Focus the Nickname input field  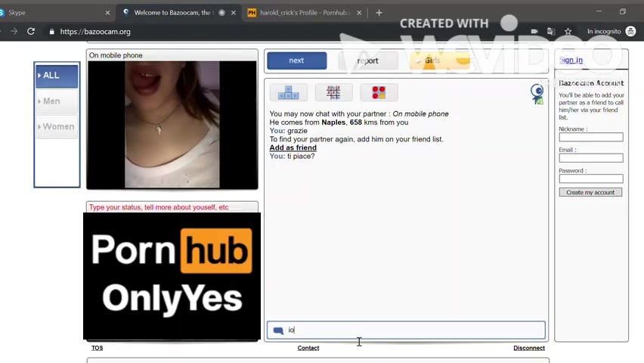[x=590, y=137]
